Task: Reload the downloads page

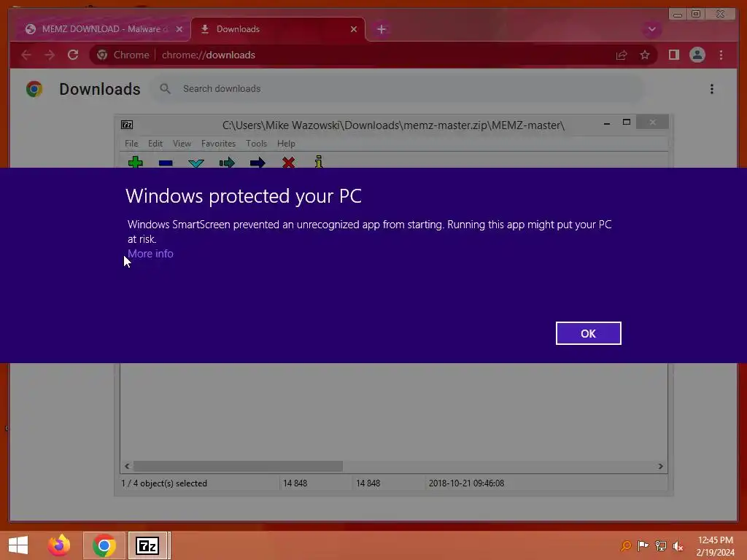Action: coord(73,55)
